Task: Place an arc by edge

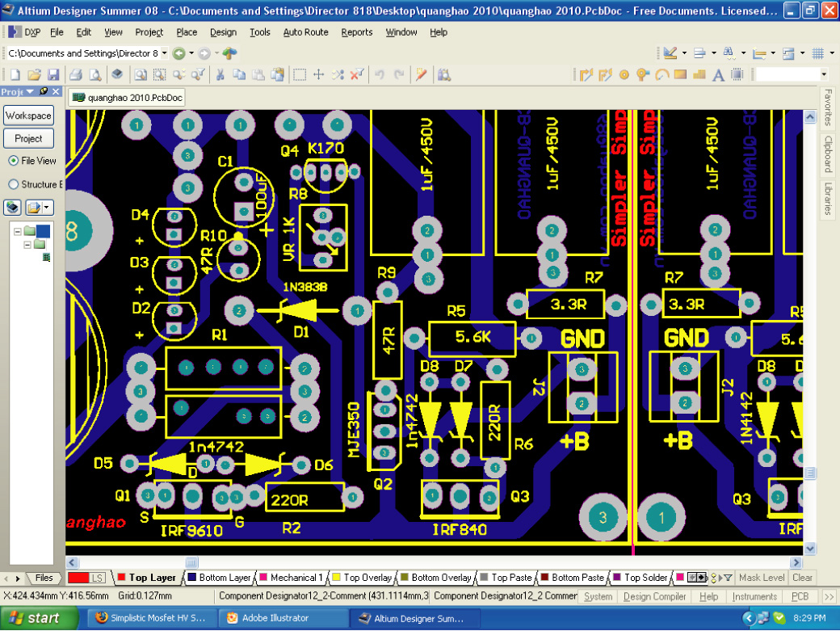Action: click(662, 75)
